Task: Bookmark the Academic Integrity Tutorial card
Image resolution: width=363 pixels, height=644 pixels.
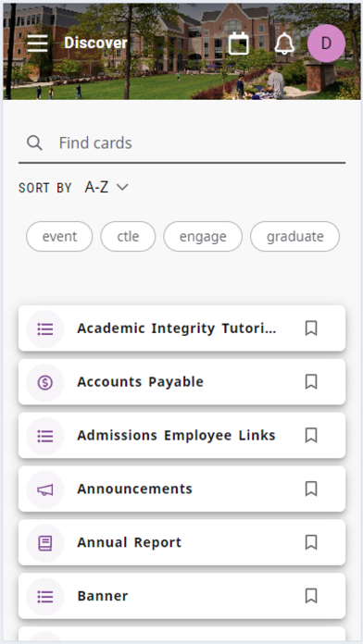Action: (311, 328)
